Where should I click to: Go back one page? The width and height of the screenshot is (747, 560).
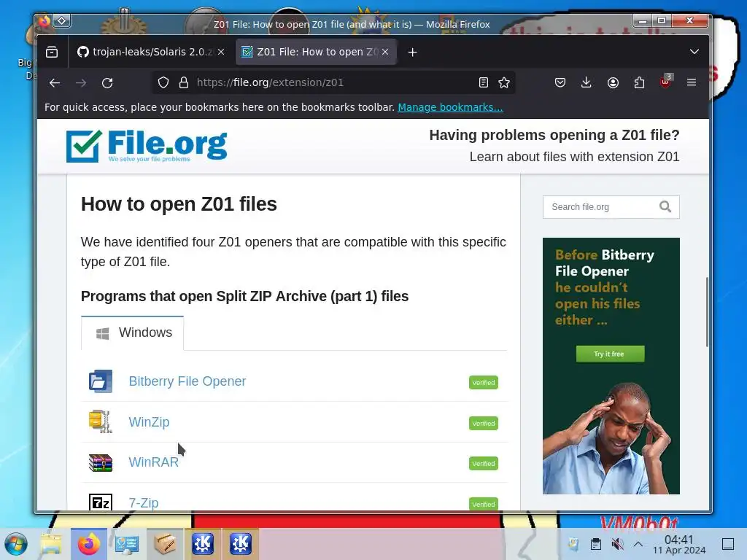click(x=54, y=83)
